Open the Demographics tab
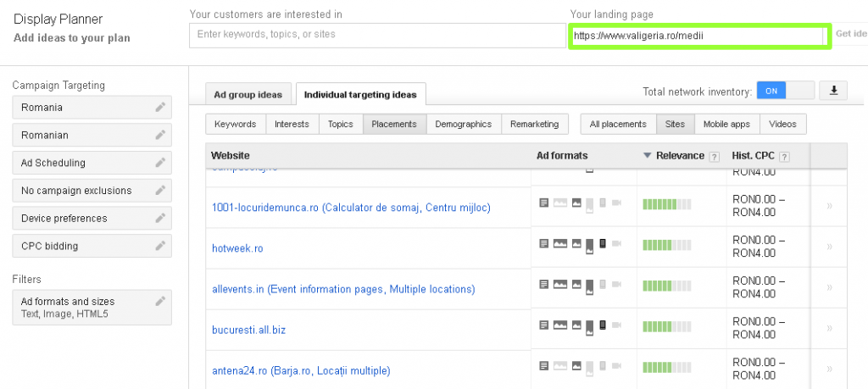Screen dimensions: 868x389 (464, 124)
